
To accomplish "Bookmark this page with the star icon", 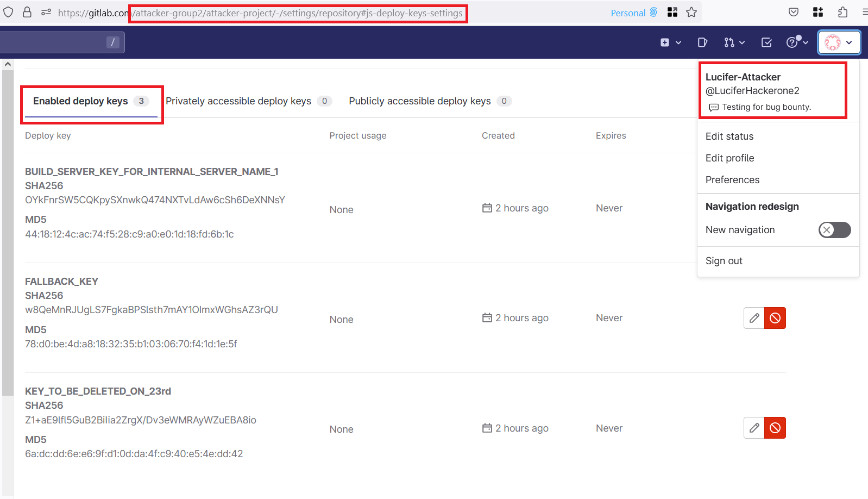I will (691, 13).
